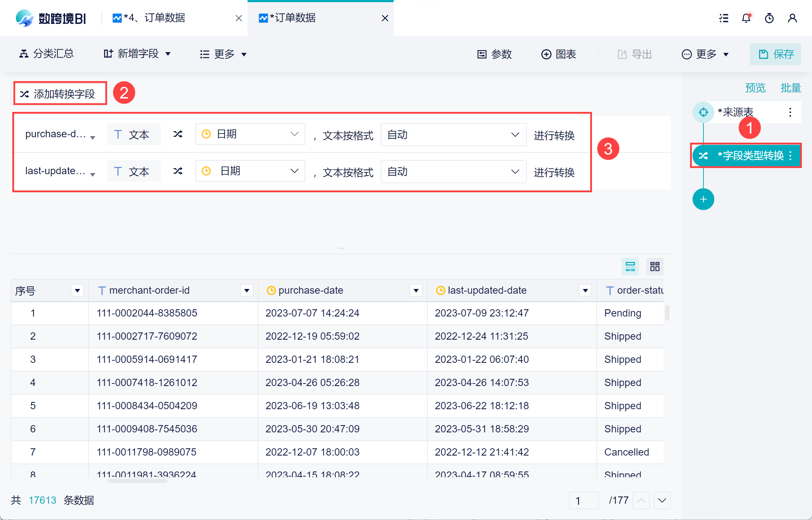
Task: Click the 添加转换字段 button
Action: pos(60,94)
